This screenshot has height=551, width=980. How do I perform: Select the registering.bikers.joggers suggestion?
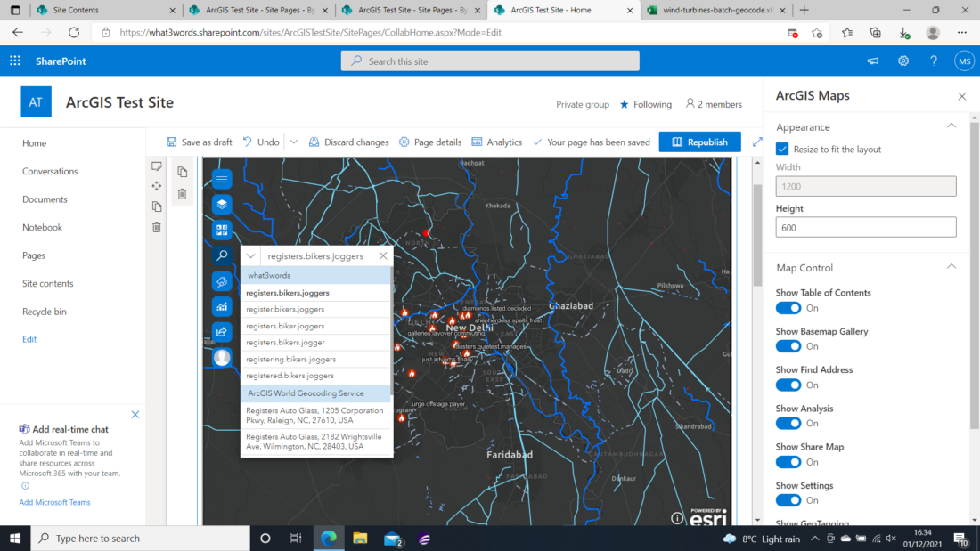315,360
